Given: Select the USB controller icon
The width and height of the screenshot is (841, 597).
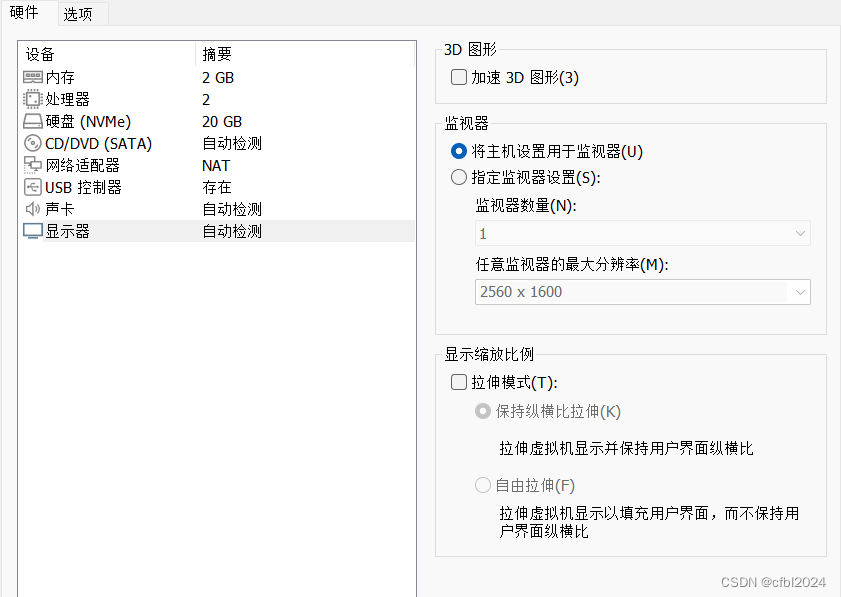Looking at the screenshot, I should (33, 187).
